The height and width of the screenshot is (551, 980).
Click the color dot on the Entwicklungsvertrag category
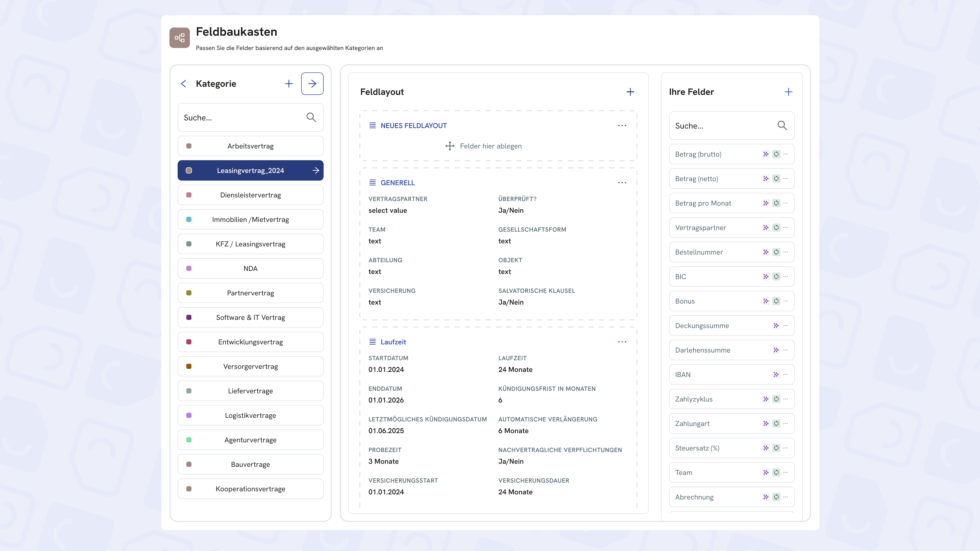(x=189, y=342)
